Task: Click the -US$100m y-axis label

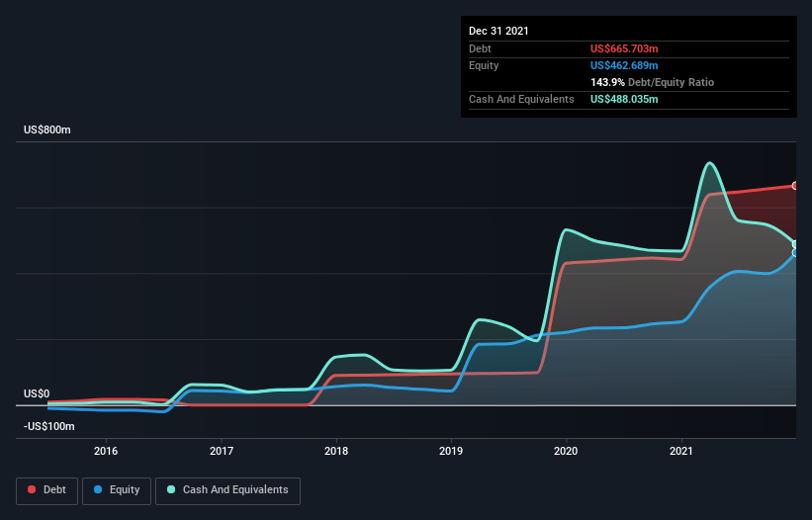Action: tap(49, 426)
